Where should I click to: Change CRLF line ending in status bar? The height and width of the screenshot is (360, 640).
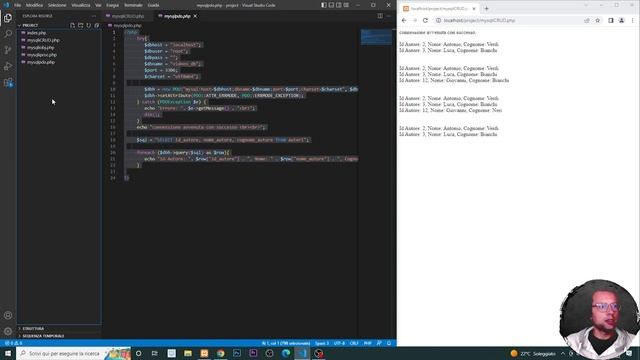coord(354,343)
